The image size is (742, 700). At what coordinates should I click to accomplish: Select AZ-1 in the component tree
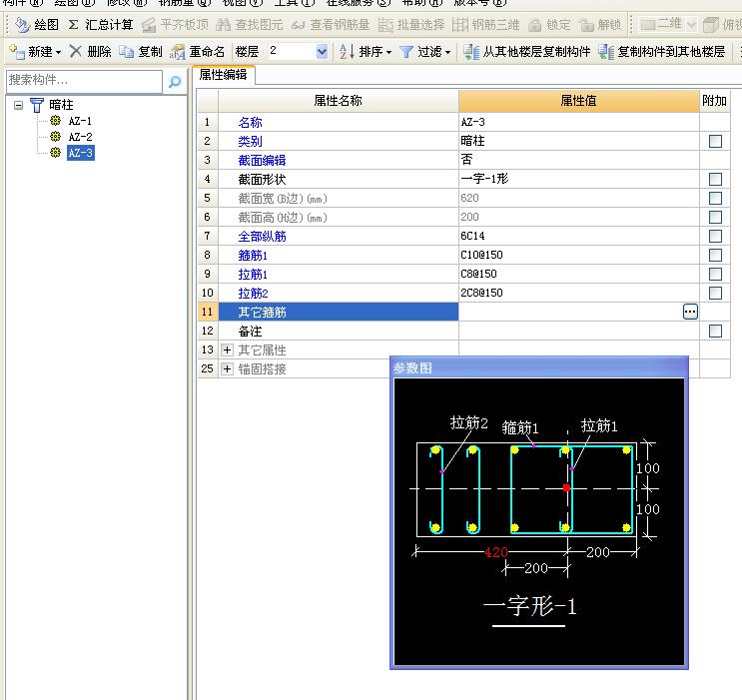pos(80,121)
